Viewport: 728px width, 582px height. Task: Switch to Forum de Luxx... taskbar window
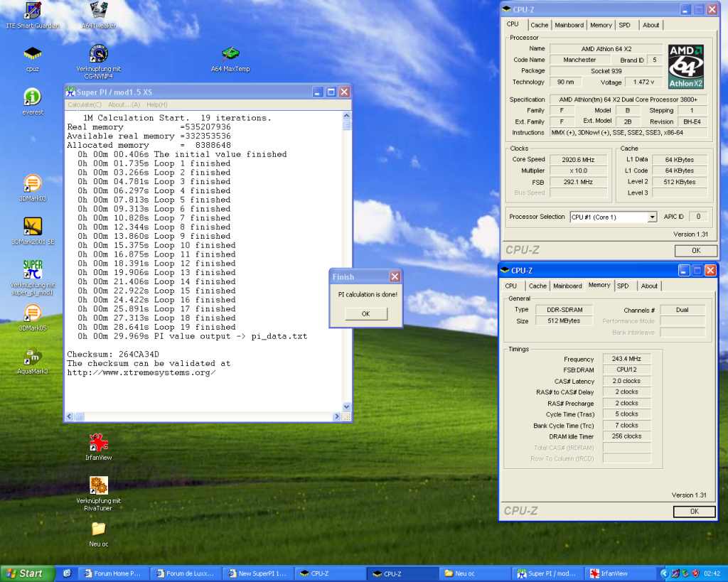[x=186, y=573]
